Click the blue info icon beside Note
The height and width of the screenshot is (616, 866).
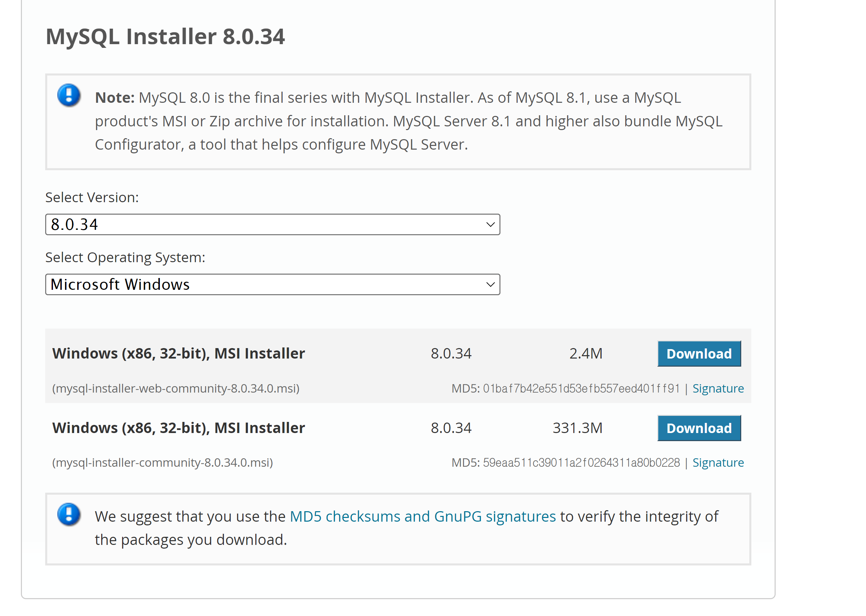click(69, 95)
